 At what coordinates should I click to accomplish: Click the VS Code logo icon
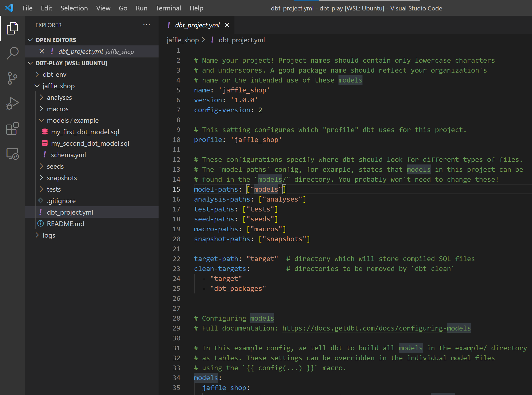pyautogui.click(x=9, y=8)
